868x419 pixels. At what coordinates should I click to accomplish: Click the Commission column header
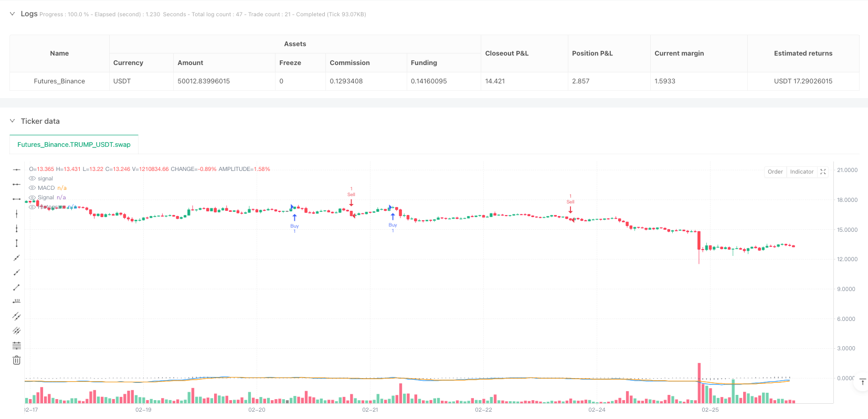pyautogui.click(x=366, y=63)
